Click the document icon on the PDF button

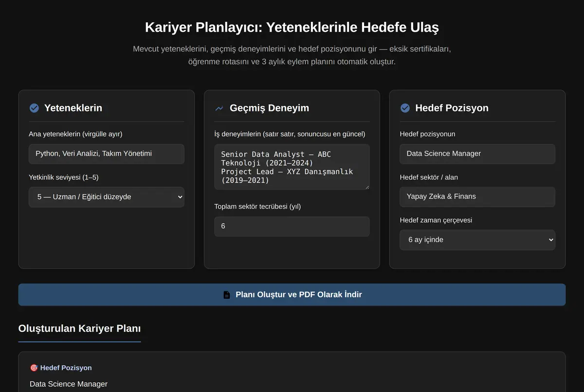227,295
